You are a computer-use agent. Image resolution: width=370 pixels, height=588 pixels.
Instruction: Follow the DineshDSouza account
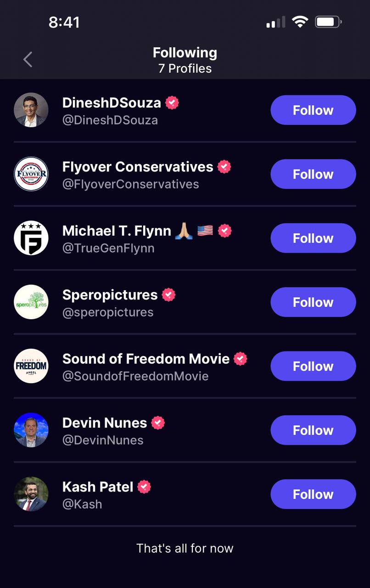pos(313,110)
